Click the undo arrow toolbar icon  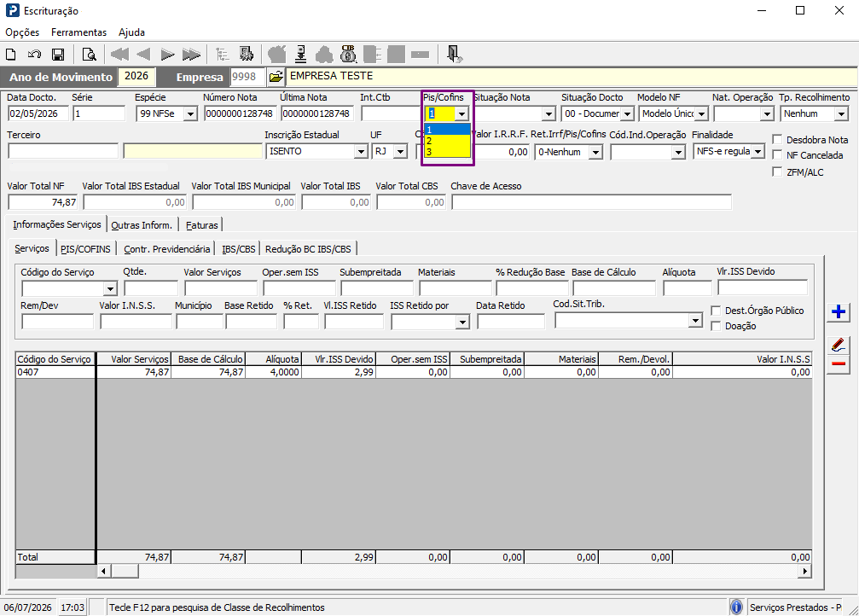pos(34,55)
